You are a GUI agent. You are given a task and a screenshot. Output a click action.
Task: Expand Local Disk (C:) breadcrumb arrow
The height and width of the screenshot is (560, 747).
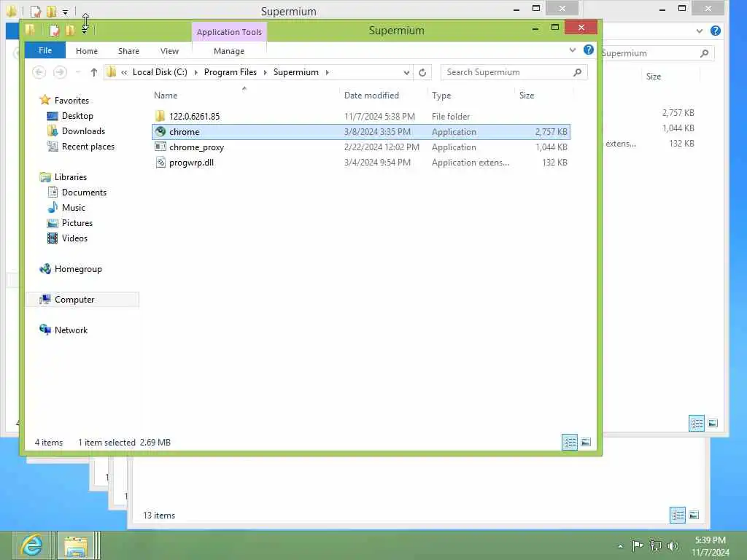[196, 72]
